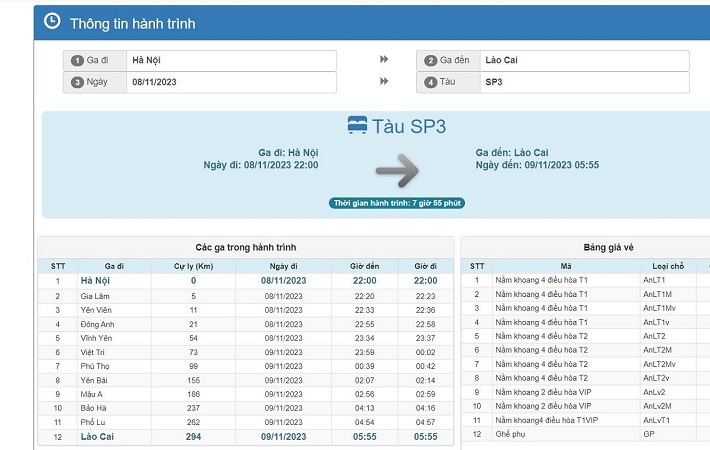Click the Cự ly (Km) column header
This screenshot has height=450, width=710.
(193, 266)
